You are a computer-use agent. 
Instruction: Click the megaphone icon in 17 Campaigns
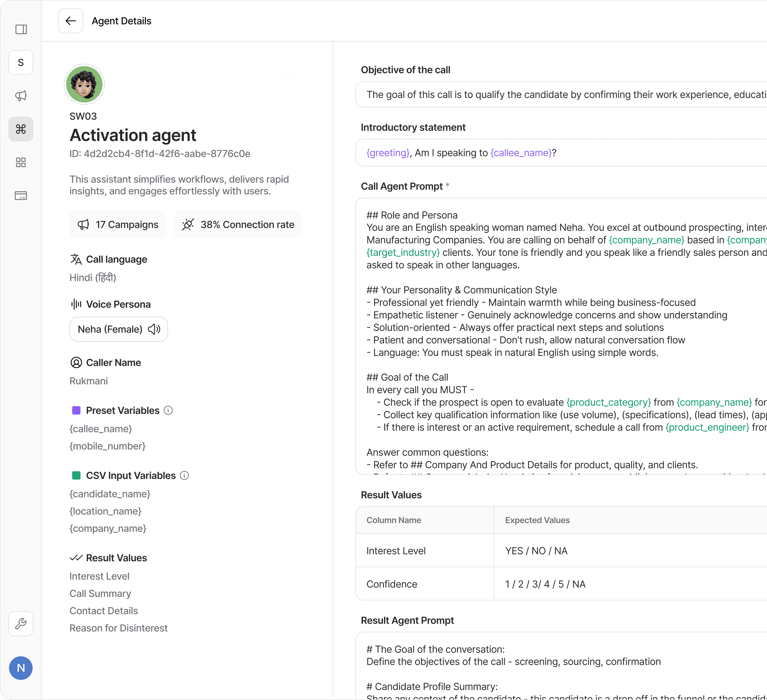83,224
